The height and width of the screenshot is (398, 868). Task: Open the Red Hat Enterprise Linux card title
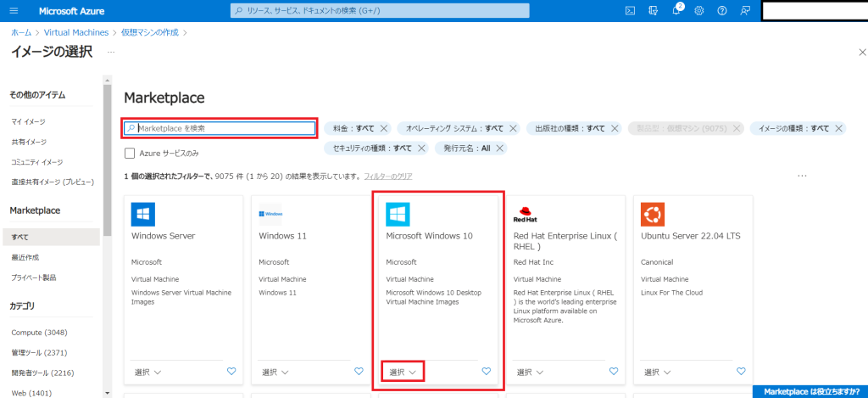click(565, 241)
